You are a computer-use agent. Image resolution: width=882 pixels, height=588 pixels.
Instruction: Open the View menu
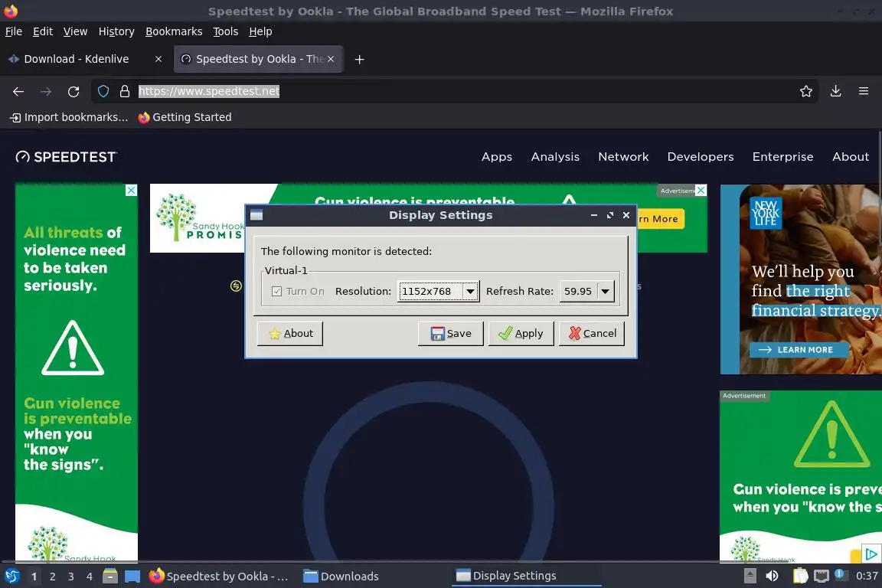(x=75, y=31)
